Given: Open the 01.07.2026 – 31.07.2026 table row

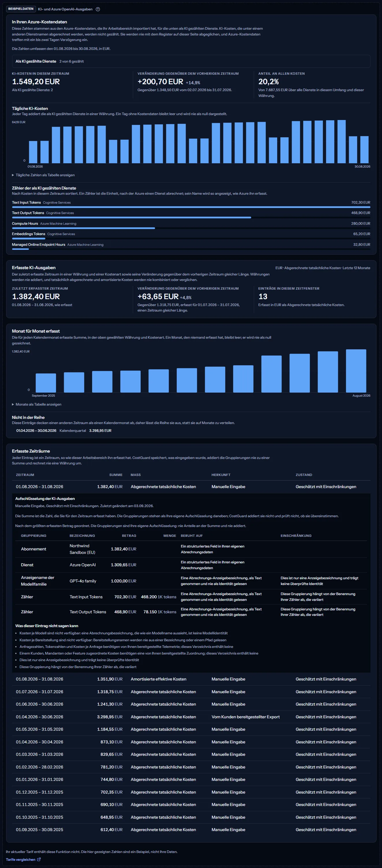Looking at the screenshot, I should 191,692.
